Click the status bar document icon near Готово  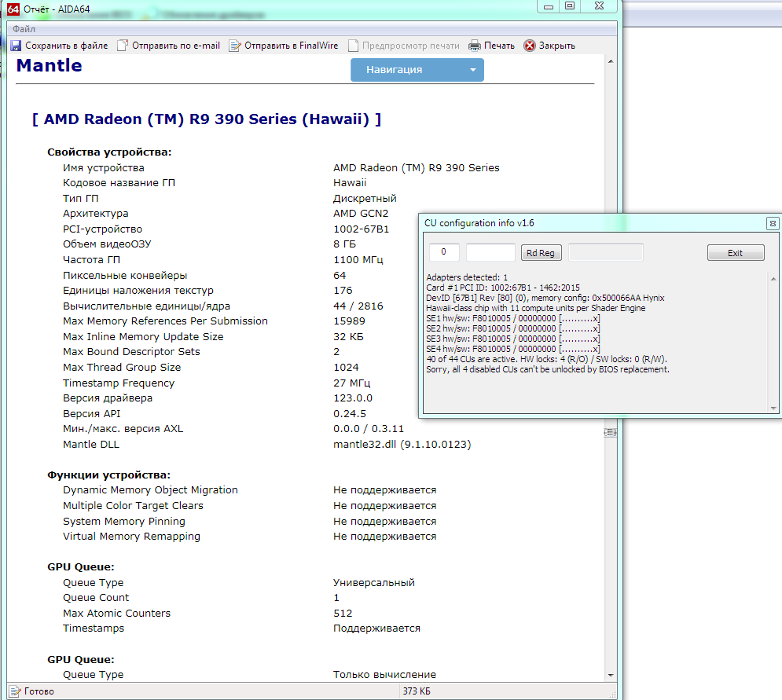[x=15, y=691]
